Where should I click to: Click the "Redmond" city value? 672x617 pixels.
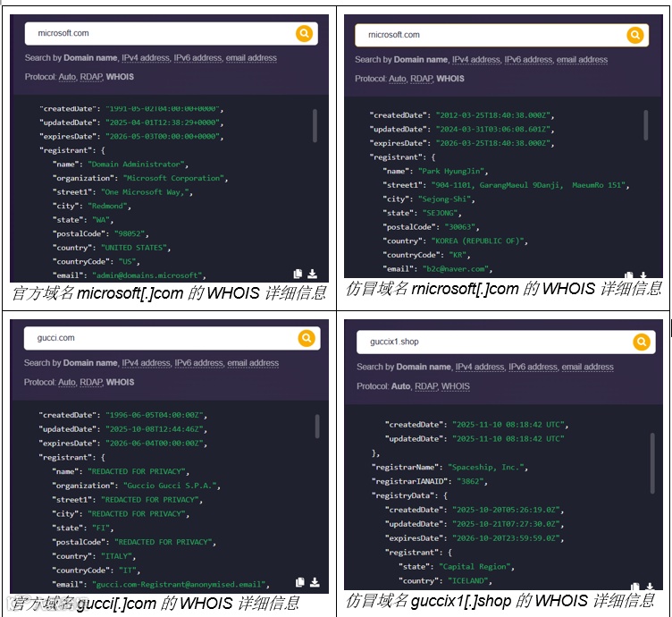click(x=107, y=206)
